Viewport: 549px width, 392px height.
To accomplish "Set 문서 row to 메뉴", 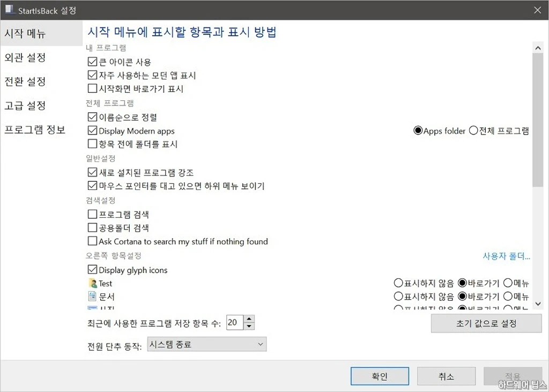I will tap(508, 297).
